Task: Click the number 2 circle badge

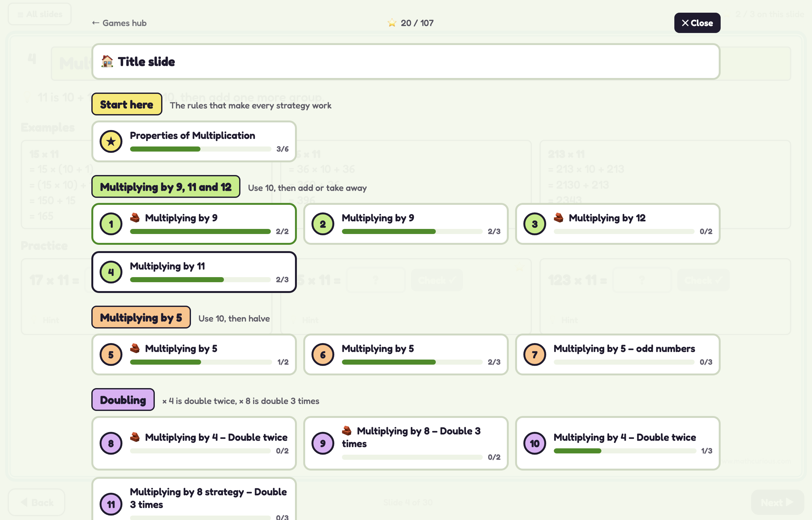Action: [x=323, y=224]
